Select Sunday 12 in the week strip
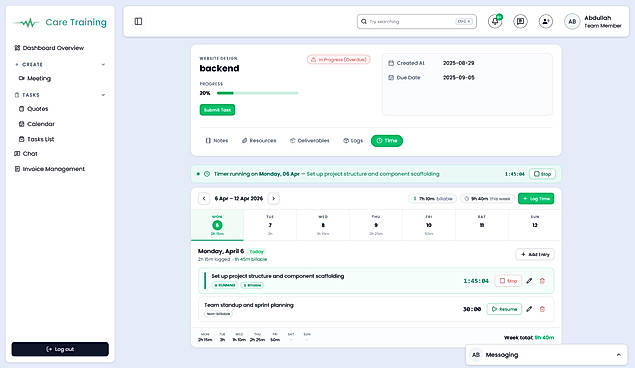This screenshot has height=368, width=635. coord(535,225)
